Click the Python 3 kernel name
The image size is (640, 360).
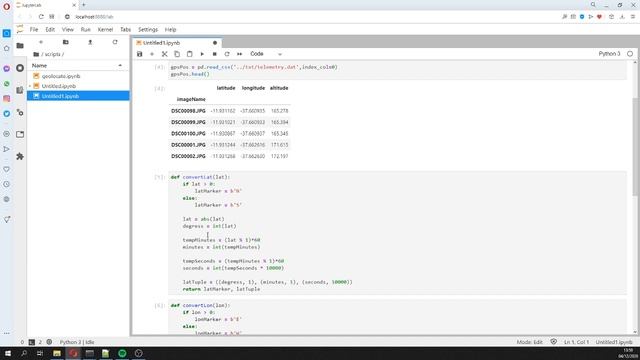point(609,54)
